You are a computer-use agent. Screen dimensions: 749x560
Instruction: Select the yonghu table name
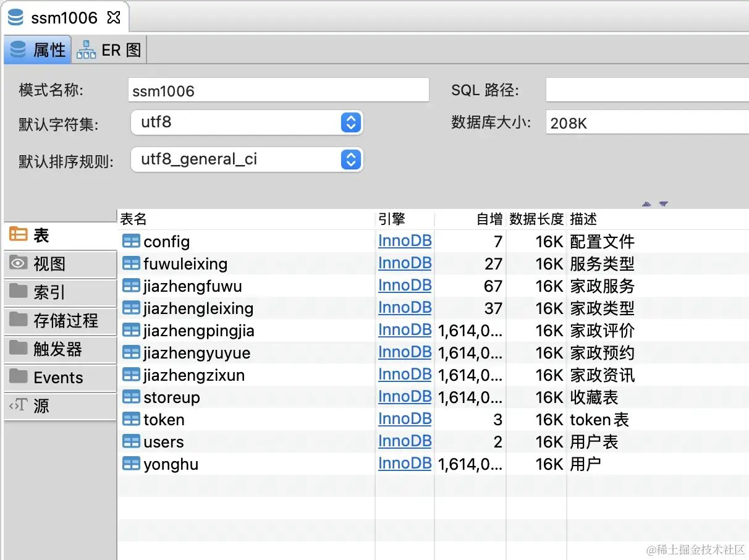click(171, 464)
